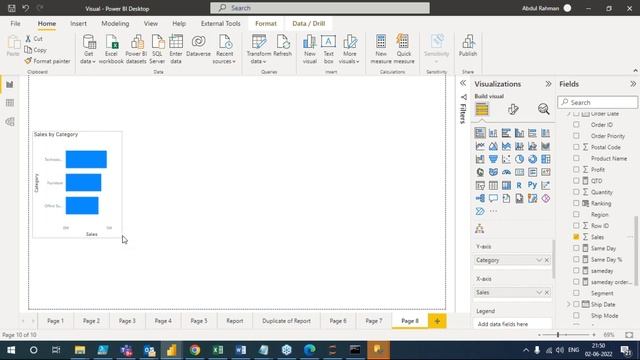
Task: Collapse the ribbon with the chevron
Action: (636, 71)
